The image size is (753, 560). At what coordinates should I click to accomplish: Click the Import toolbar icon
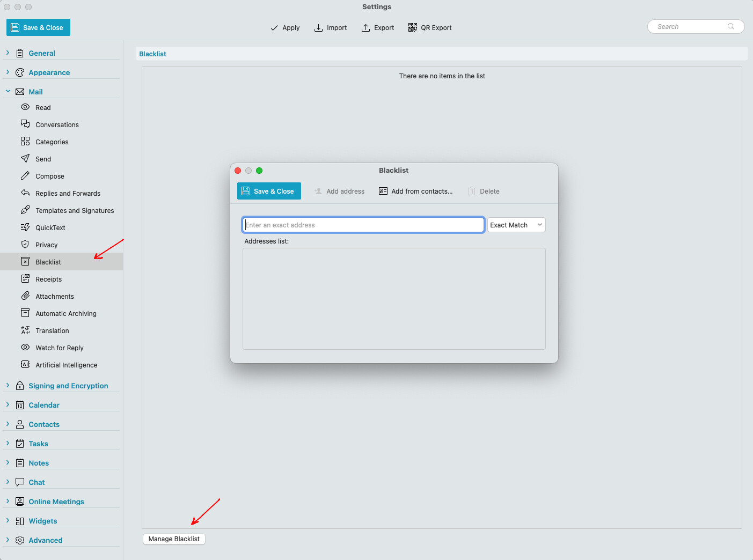318,28
